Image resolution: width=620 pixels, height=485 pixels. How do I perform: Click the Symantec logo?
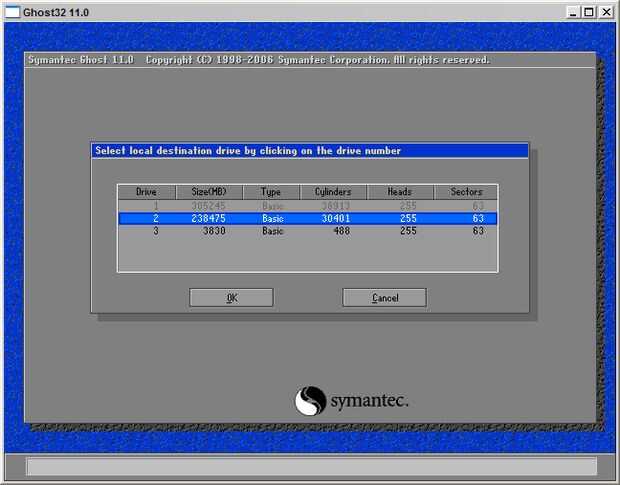coord(352,400)
